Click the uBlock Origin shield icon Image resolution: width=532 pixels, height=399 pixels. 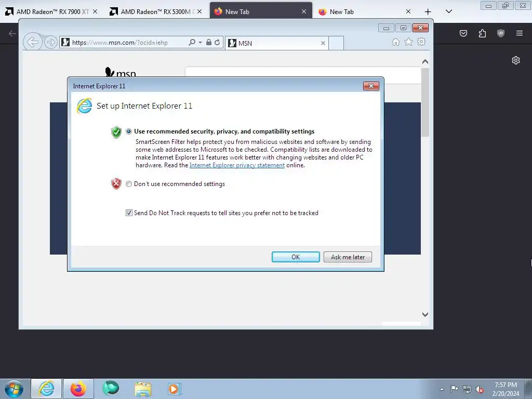pyautogui.click(x=500, y=33)
